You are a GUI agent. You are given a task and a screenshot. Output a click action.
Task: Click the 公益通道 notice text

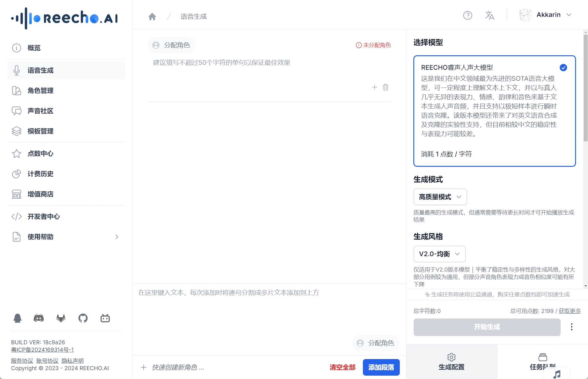[497, 295]
